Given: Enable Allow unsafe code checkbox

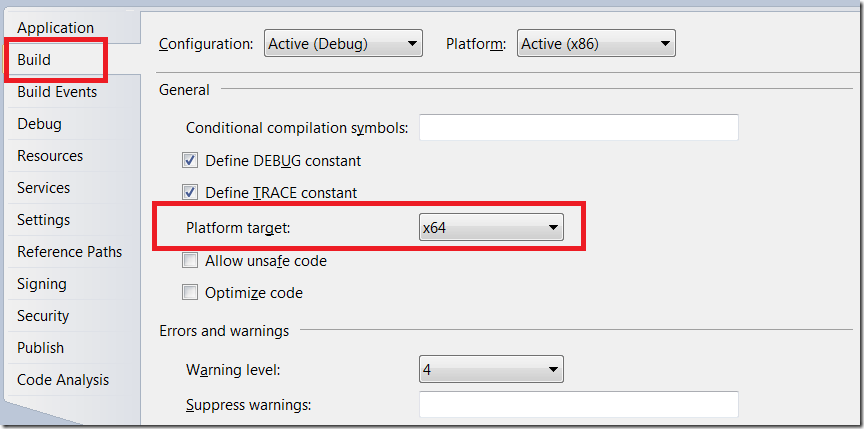Looking at the screenshot, I should coord(190,260).
